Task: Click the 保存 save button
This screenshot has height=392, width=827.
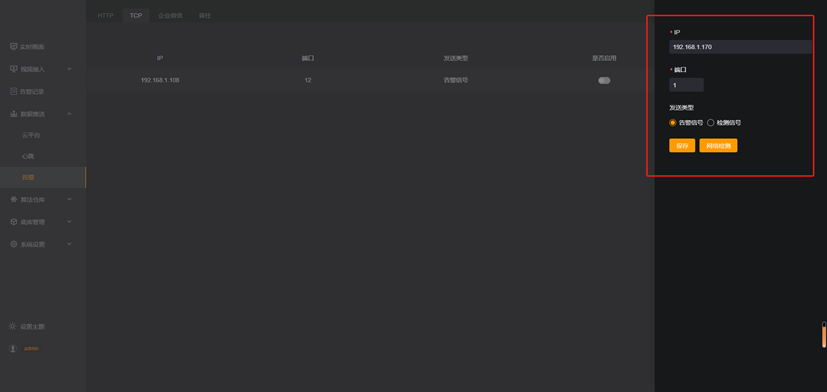Action: point(682,146)
